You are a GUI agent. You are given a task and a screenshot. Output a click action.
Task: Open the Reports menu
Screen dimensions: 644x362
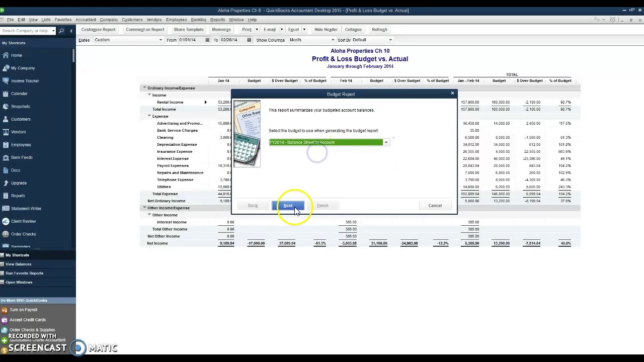(217, 20)
